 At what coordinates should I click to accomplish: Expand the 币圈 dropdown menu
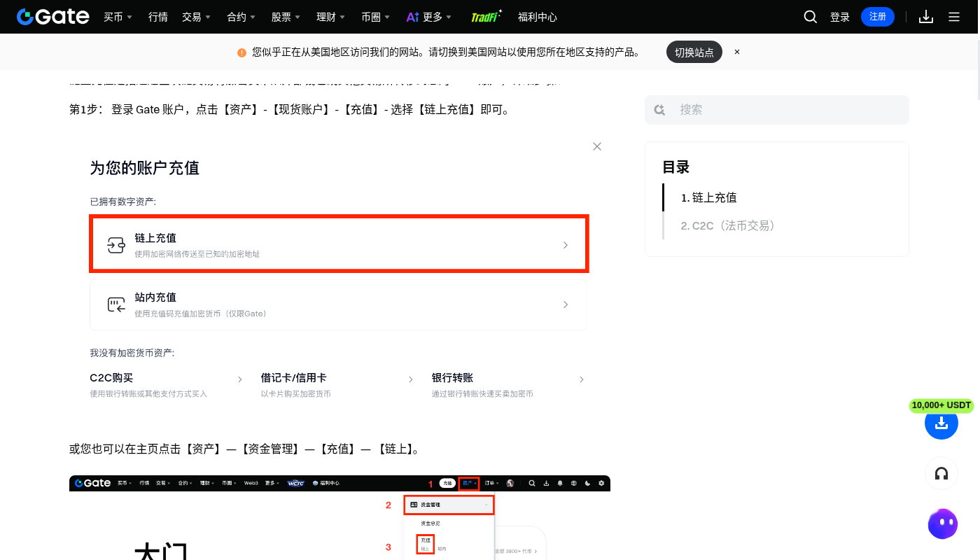[376, 17]
